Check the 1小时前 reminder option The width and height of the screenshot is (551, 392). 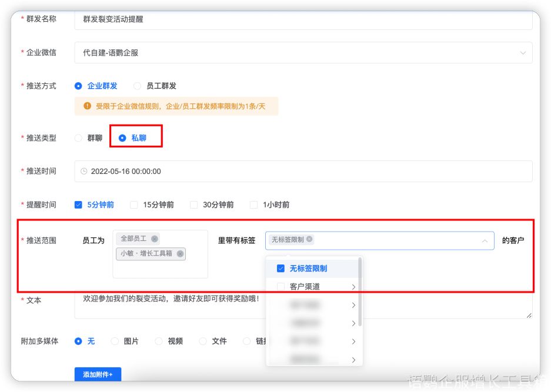click(253, 205)
